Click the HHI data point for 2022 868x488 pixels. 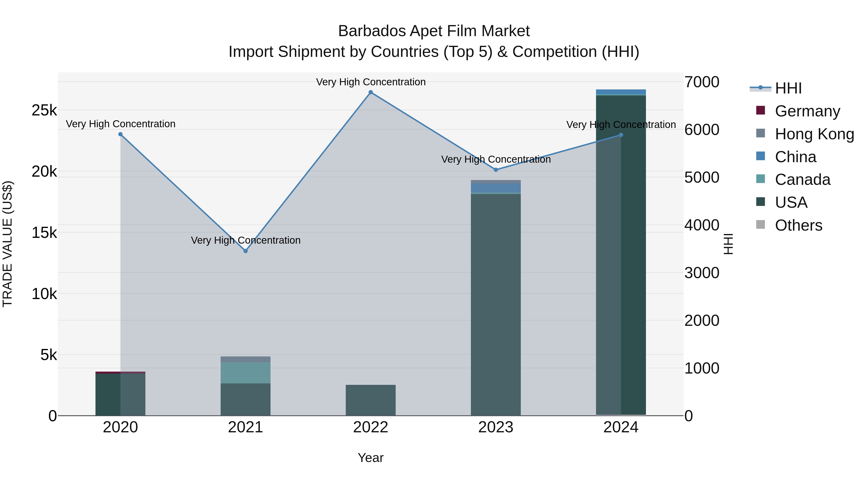[x=371, y=92]
